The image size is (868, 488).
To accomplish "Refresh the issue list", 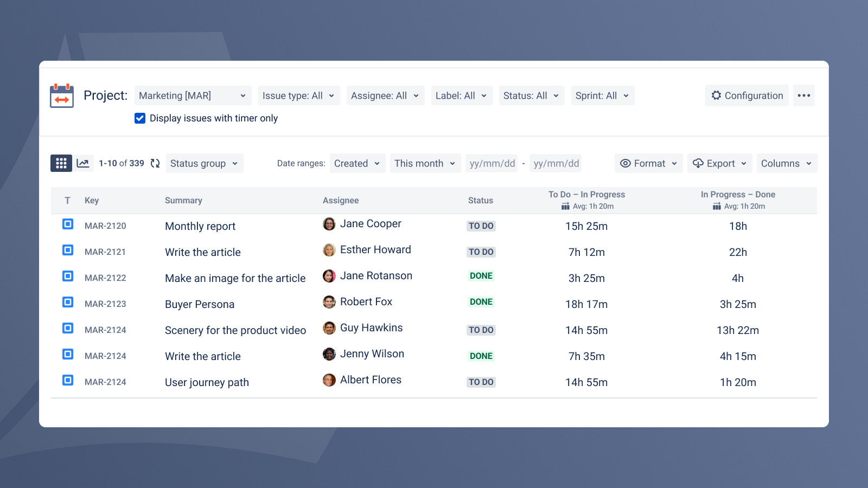I will coord(155,163).
